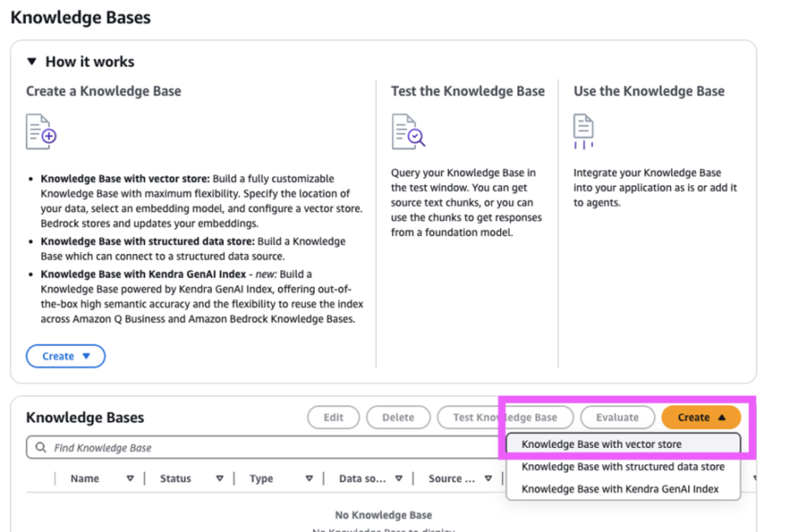Click the Kendra GenAI Index bullet heading
Screen dimensions: 798x532
point(143,274)
